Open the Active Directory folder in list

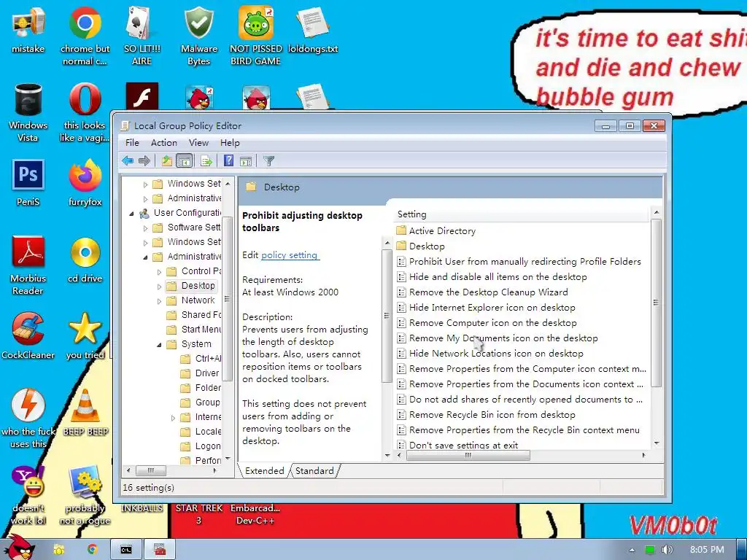coord(442,231)
